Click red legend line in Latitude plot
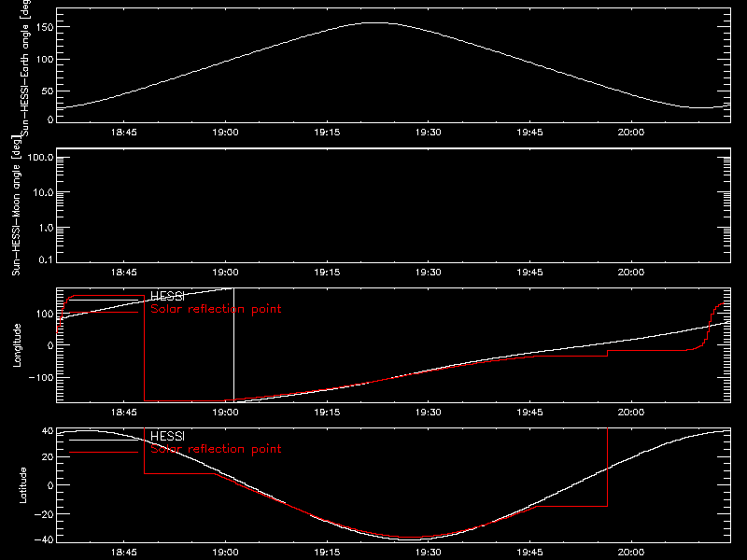Screen dimensions: 747x560 click(104, 453)
